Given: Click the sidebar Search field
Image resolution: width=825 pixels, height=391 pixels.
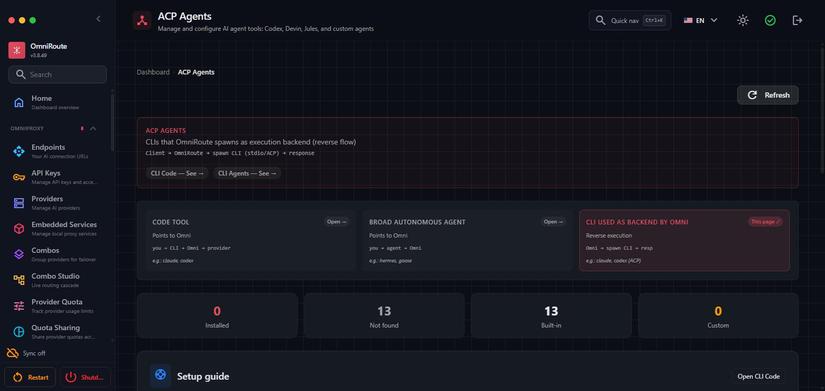Looking at the screenshot, I should 58,75.
